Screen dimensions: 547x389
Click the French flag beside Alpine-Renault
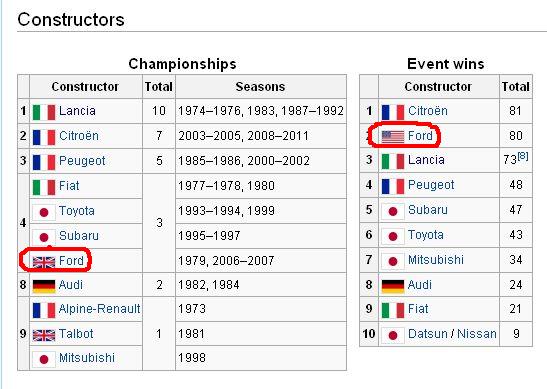click(44, 310)
